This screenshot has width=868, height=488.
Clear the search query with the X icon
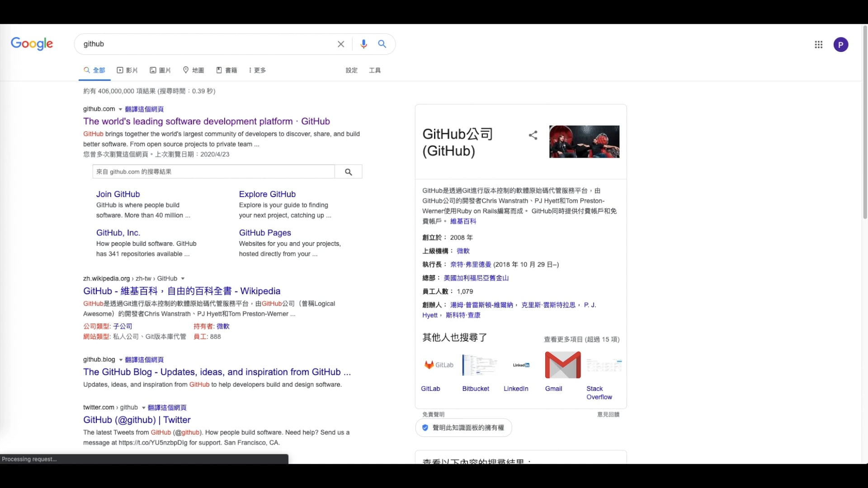point(340,44)
